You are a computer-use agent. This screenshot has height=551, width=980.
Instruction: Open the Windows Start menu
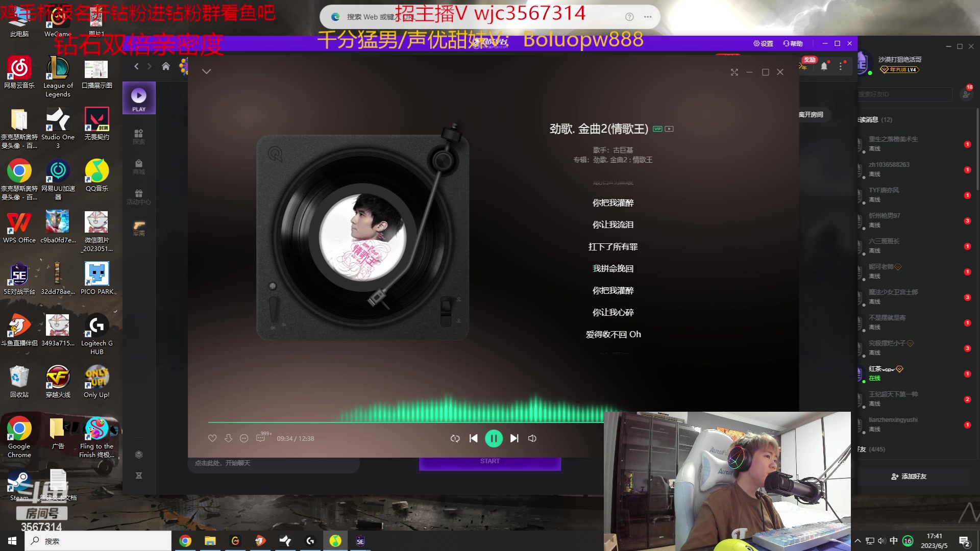point(12,541)
